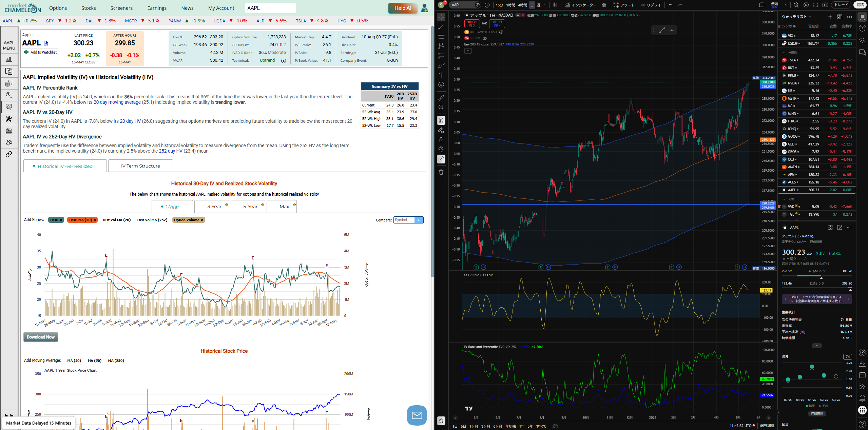Click the AAPL documents icon next to ticker

46,43
